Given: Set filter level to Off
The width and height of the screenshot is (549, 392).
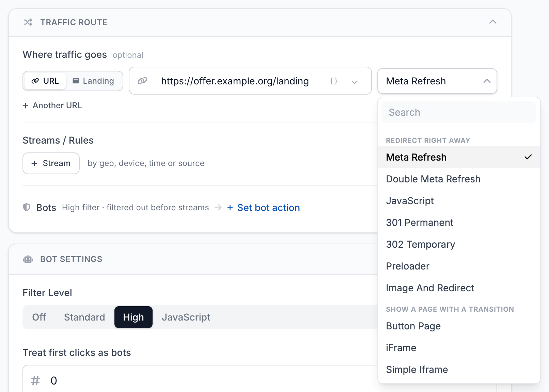Looking at the screenshot, I should (39, 317).
